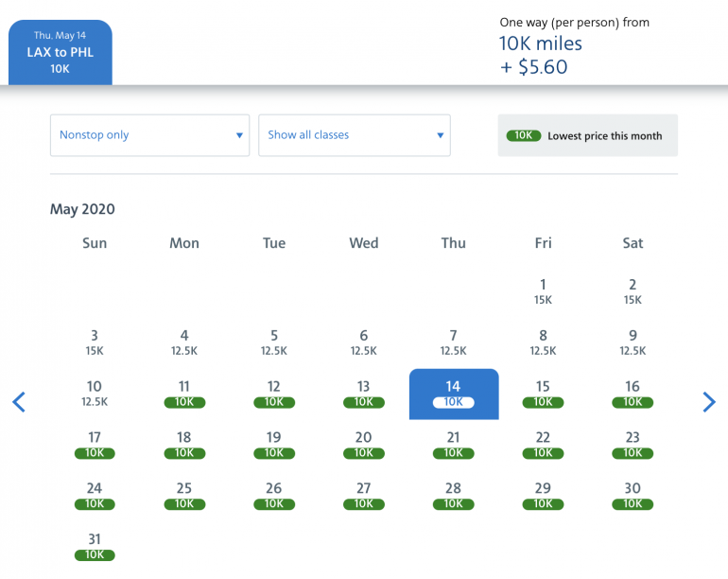The height and width of the screenshot is (579, 728).
Task: Select the LAX to PHL flight tab
Action: (x=61, y=52)
